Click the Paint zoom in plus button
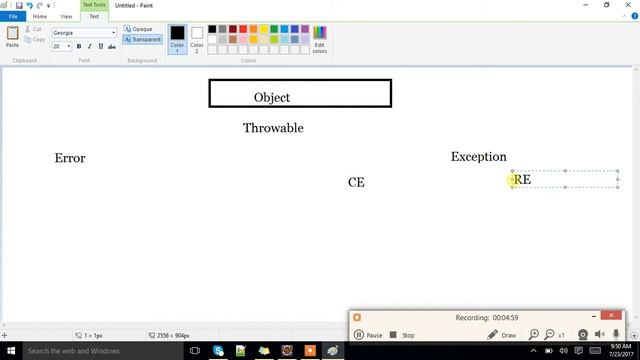 (634, 335)
